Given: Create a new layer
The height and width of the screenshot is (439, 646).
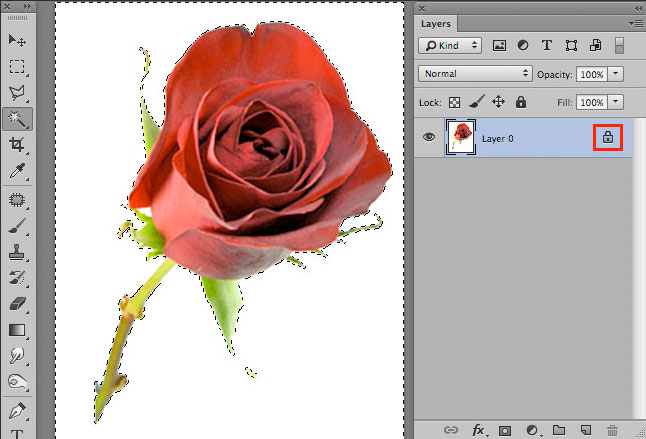Looking at the screenshot, I should click(x=586, y=430).
